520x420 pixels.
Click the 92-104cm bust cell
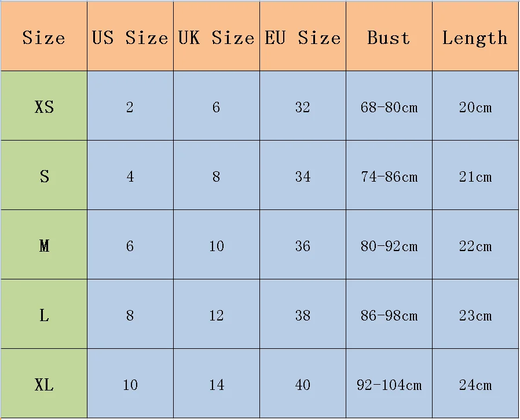point(389,383)
